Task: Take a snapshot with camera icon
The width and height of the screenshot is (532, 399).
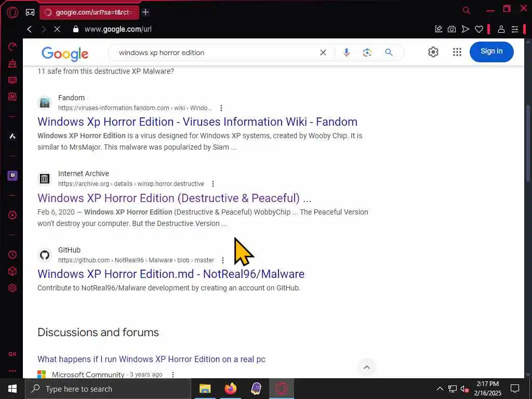Action: 451,29
